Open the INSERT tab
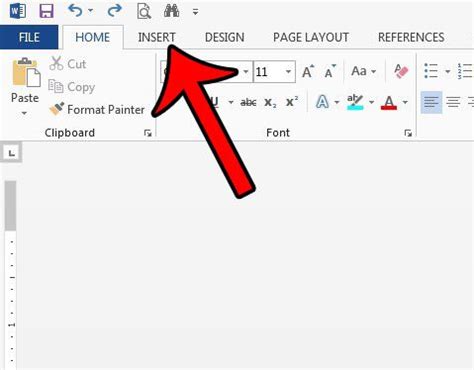Screen dimensions: 474x370 pos(157,37)
